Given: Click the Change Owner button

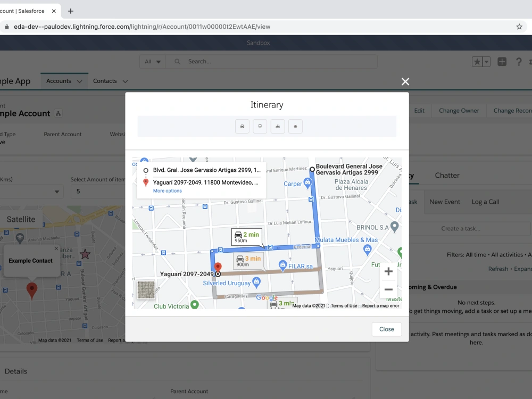Looking at the screenshot, I should pyautogui.click(x=459, y=111).
